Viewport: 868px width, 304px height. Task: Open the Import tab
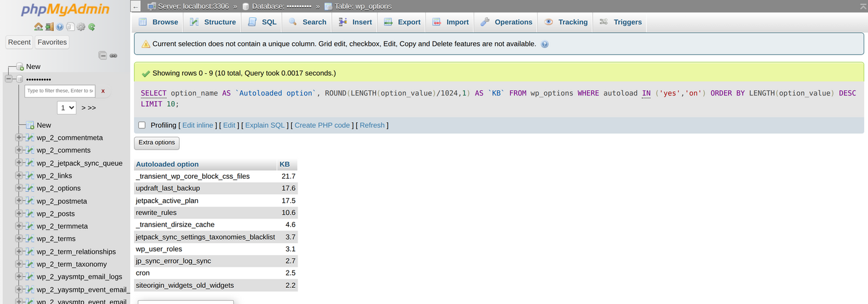coord(450,22)
